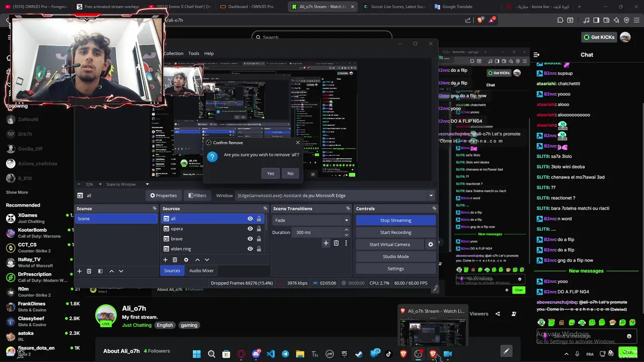Add a new scene with plus icon
The height and width of the screenshot is (362, 644).
tap(79, 271)
